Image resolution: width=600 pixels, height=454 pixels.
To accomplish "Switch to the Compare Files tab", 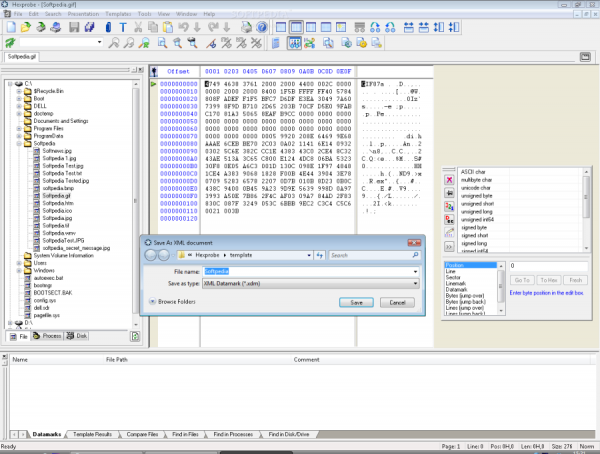I will tap(140, 435).
